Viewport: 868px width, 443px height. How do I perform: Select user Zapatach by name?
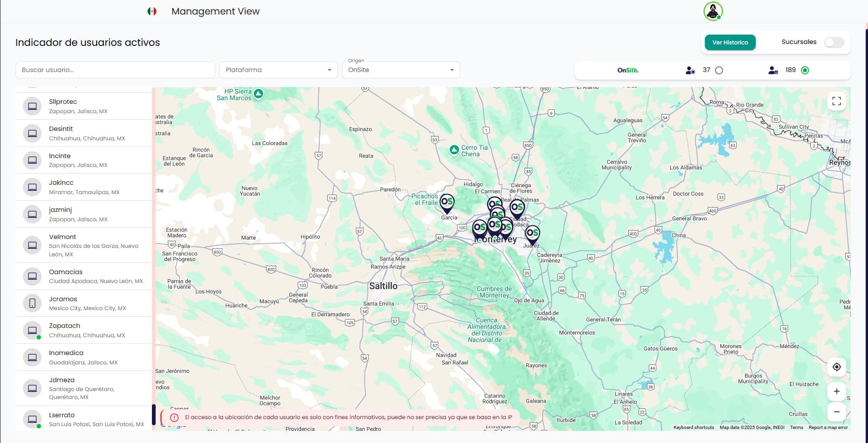click(65, 326)
